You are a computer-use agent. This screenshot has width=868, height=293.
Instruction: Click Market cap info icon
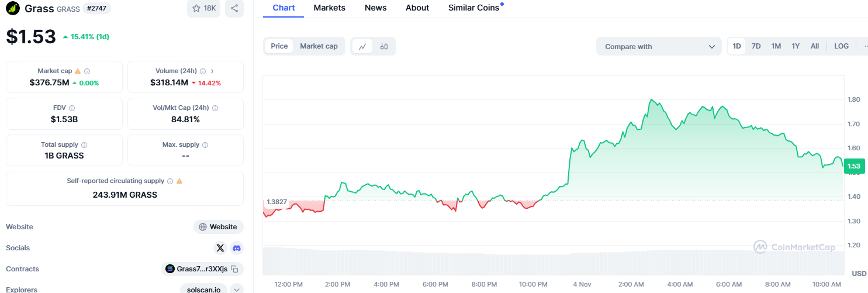[87, 71]
